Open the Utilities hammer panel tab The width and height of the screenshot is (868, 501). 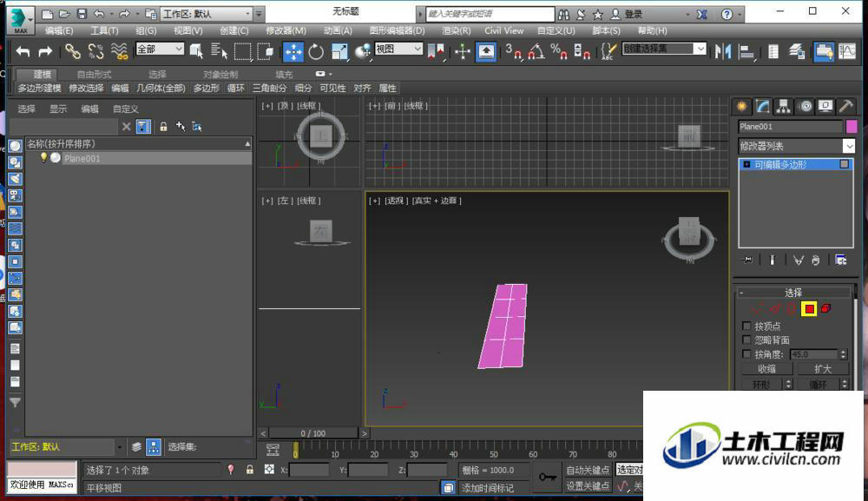[x=845, y=106]
